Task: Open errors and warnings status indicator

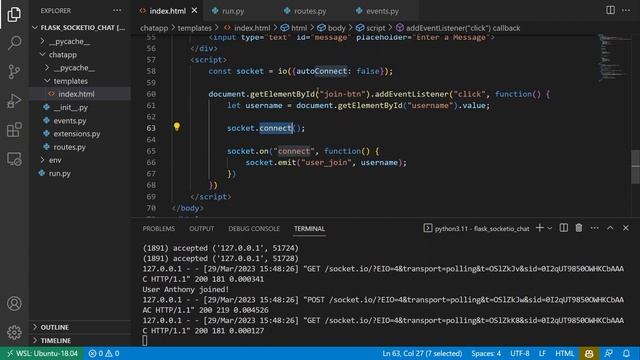Action: pyautogui.click(x=104, y=353)
